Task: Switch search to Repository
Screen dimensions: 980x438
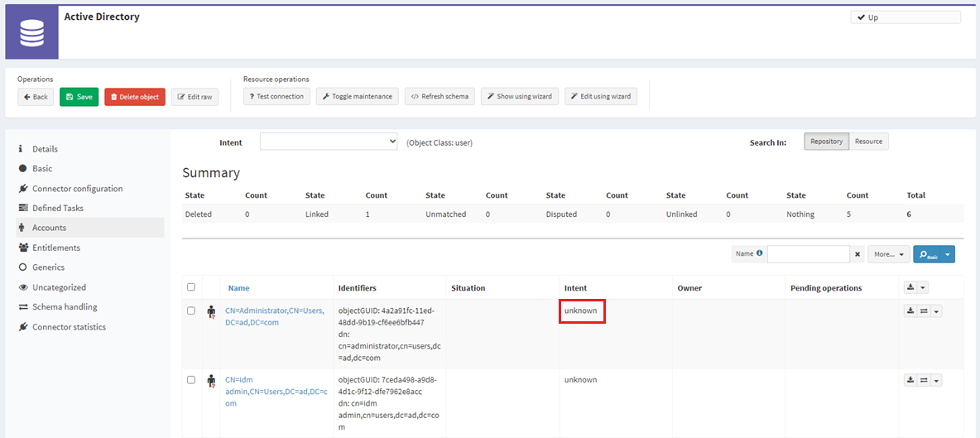Action: point(826,142)
